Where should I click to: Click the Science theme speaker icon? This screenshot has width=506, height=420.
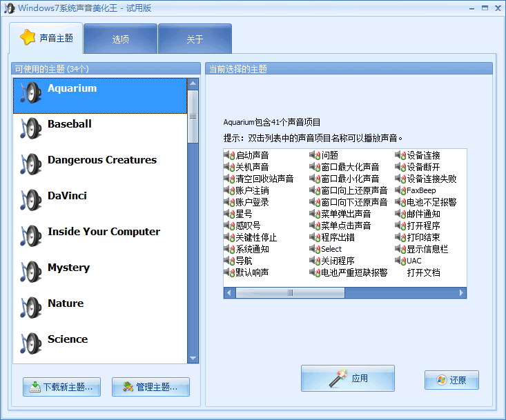point(31,343)
